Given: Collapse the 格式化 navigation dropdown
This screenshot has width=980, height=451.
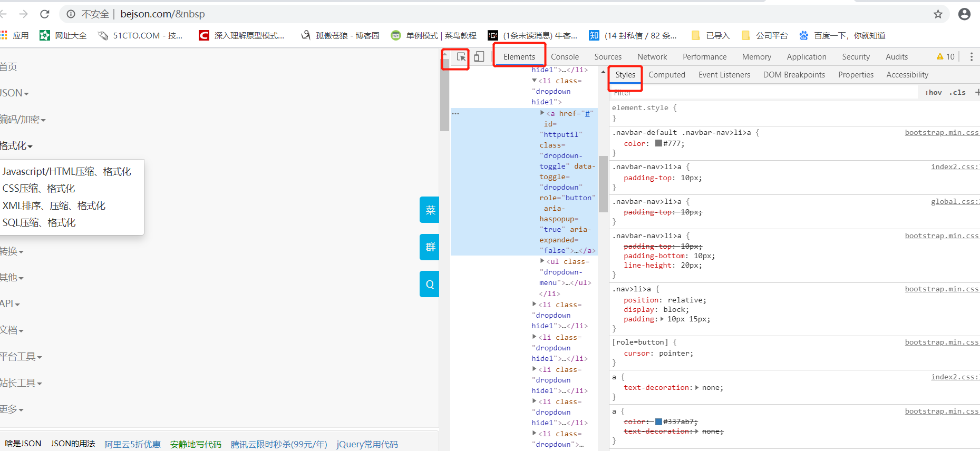Looking at the screenshot, I should point(16,146).
